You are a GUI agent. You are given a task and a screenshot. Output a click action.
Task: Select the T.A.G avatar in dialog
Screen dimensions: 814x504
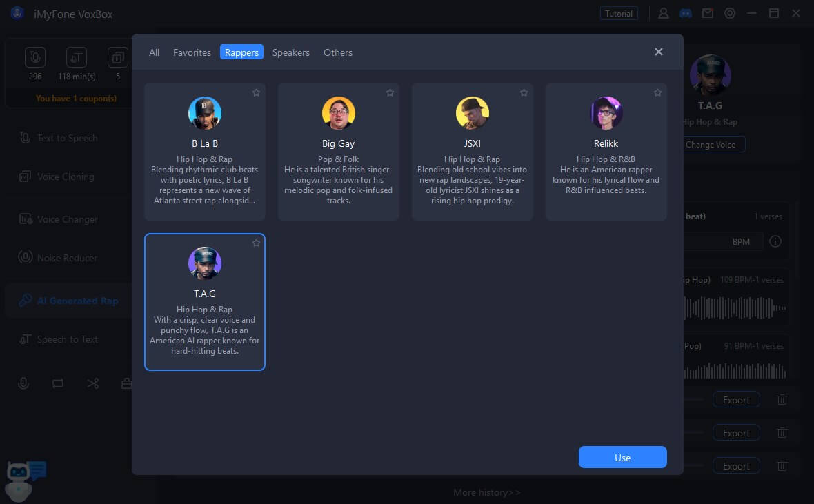point(205,263)
